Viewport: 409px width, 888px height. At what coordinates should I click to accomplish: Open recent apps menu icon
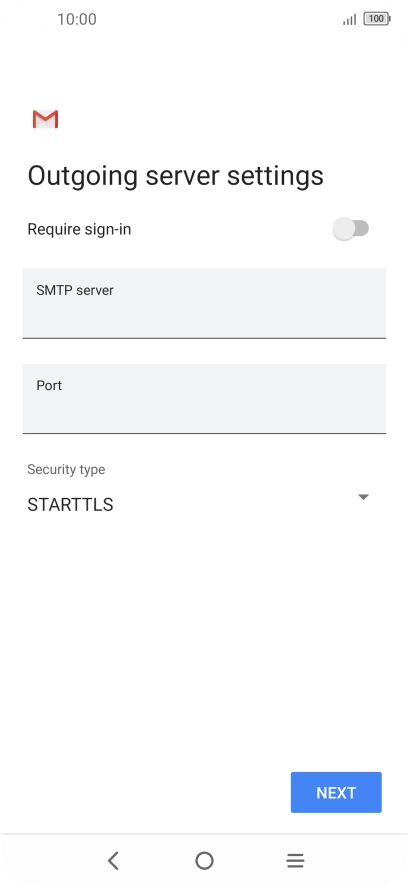point(295,860)
